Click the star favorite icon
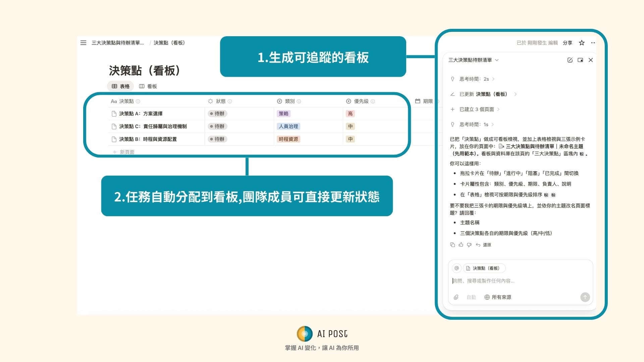This screenshot has height=362, width=644. (582, 43)
